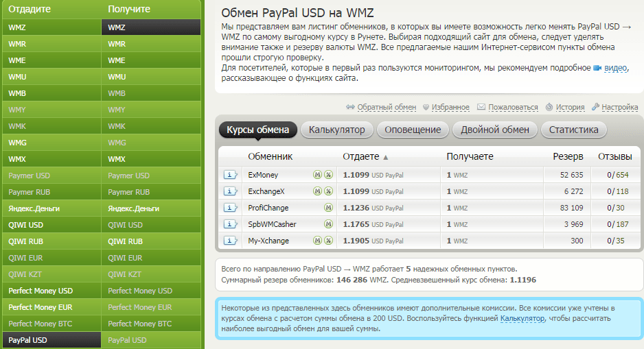Click the M badge in SpbWMCasher row
644x349 pixels.
tap(328, 224)
